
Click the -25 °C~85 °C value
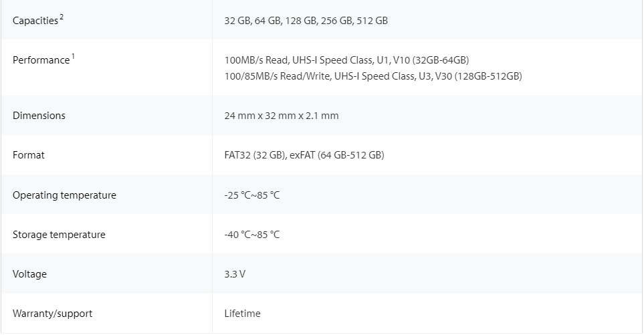[251, 195]
